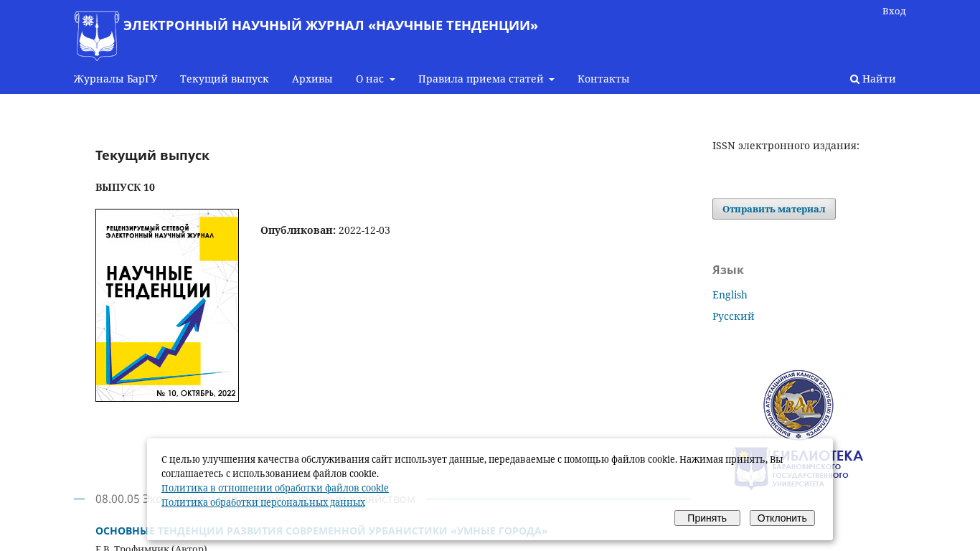Viewport: 980px width, 551px height.
Task: Open the personal data processing policy link
Action: pyautogui.click(x=263, y=502)
